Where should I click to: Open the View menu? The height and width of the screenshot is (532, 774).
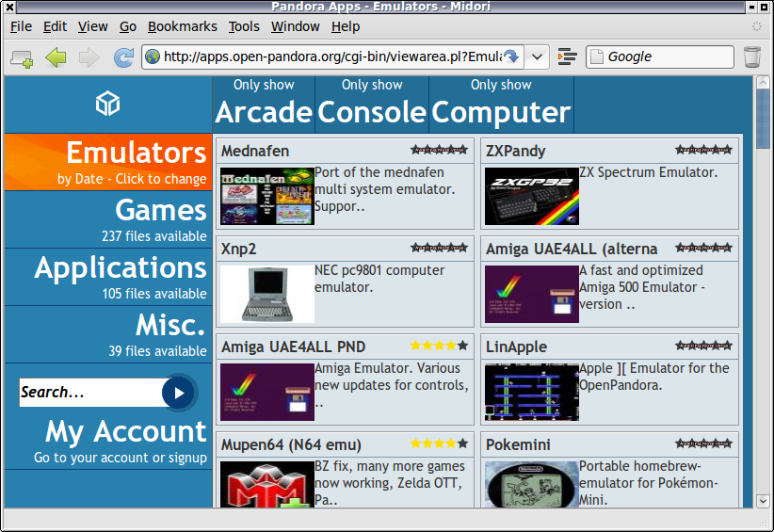93,26
